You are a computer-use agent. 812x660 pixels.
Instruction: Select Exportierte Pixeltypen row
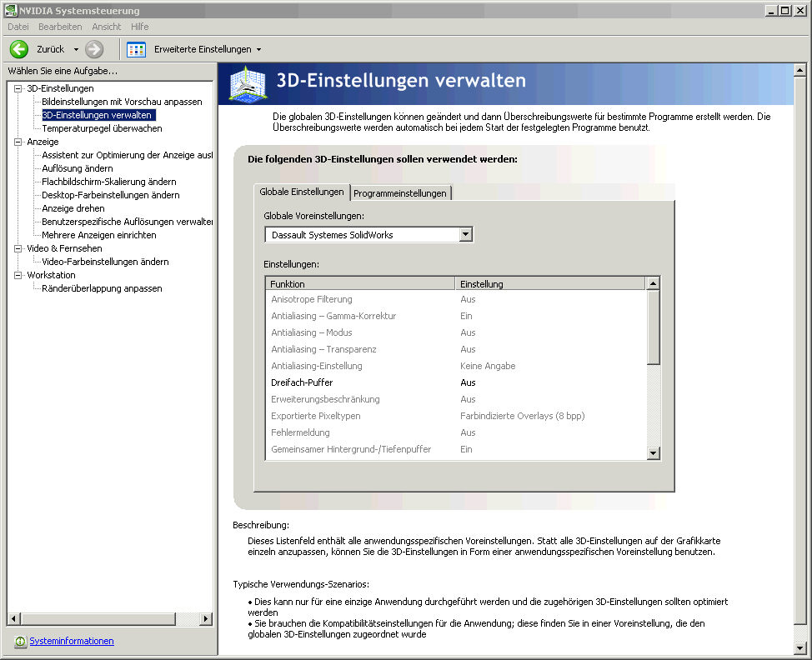[456, 416]
